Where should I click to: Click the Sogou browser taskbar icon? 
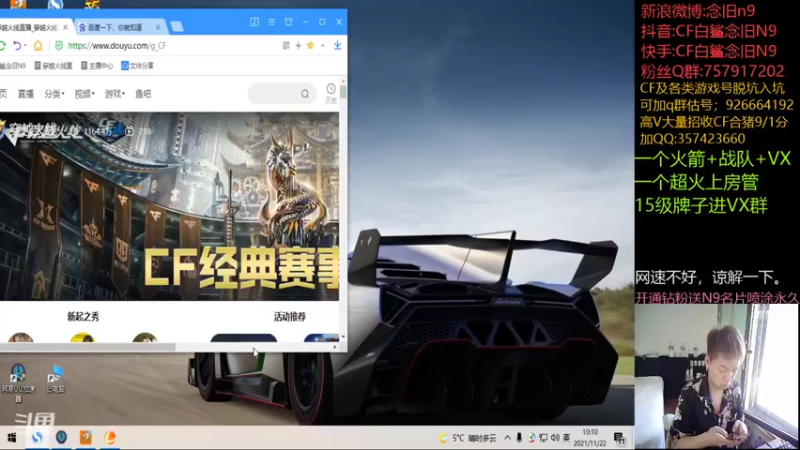coord(37,438)
